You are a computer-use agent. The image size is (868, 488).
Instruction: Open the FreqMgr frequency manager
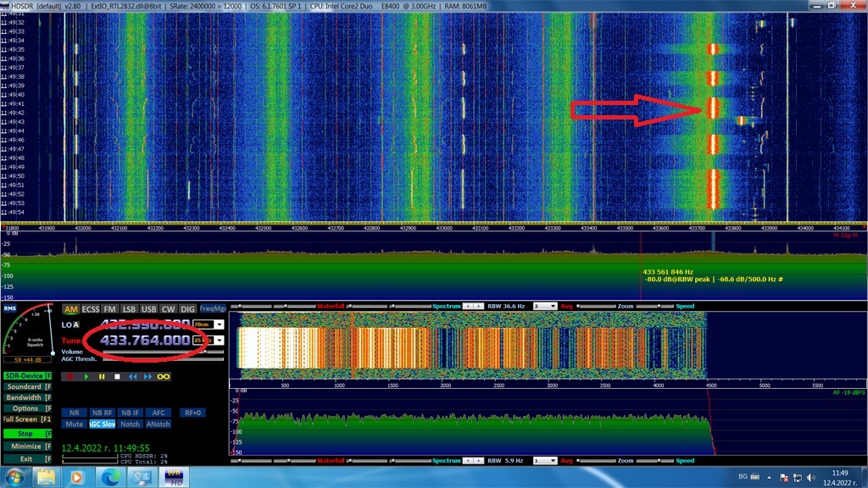tap(212, 309)
